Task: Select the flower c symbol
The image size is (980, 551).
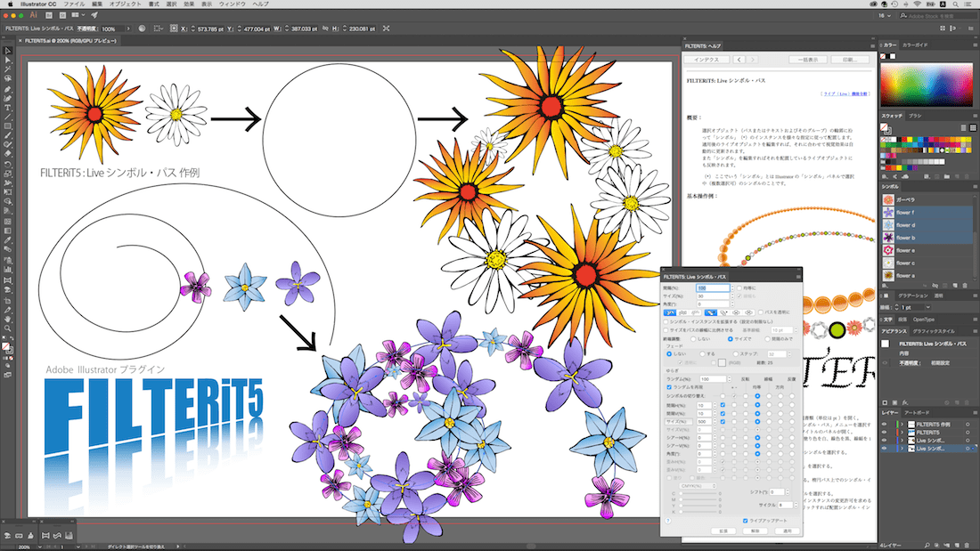Action: pos(927,263)
